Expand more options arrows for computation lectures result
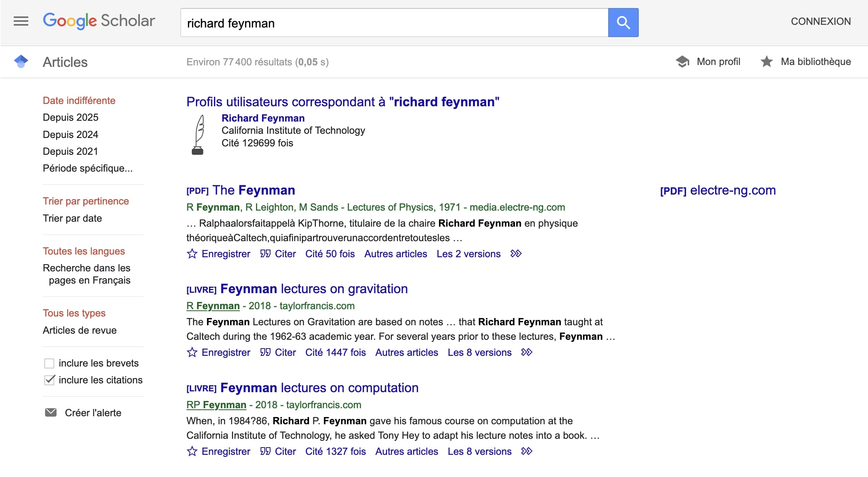Viewport: 868px width, 477px height. pyautogui.click(x=527, y=451)
